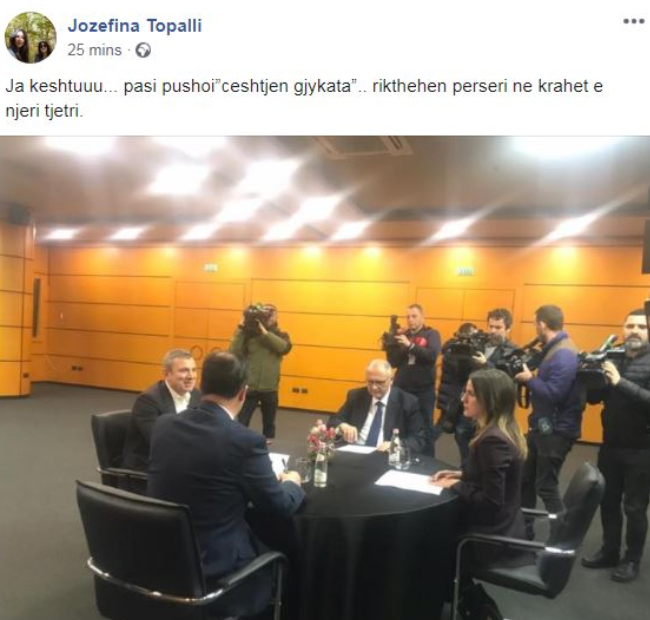This screenshot has height=620, width=650.
Task: Click the water bottle beside the man in the tie
Action: (395, 448)
